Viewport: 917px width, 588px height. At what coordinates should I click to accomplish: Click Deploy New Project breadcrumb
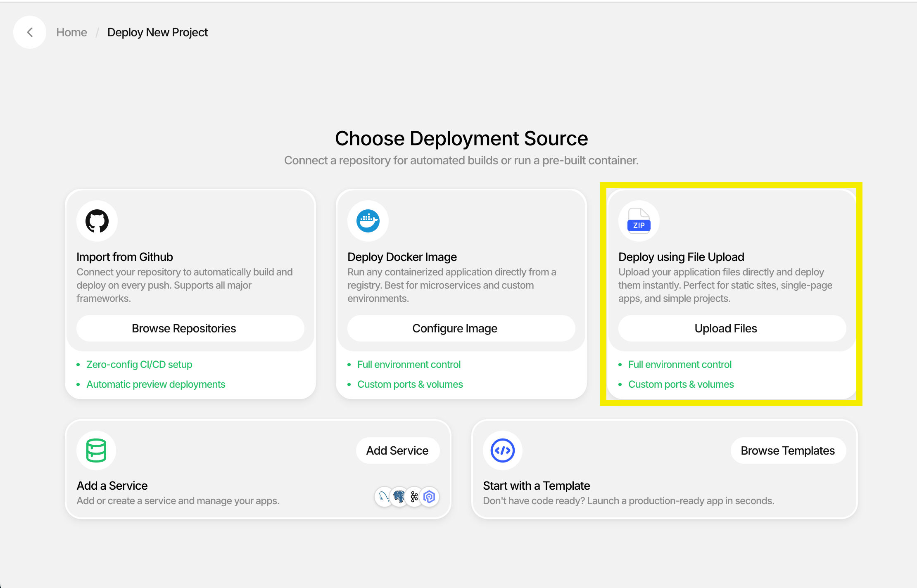(x=157, y=32)
